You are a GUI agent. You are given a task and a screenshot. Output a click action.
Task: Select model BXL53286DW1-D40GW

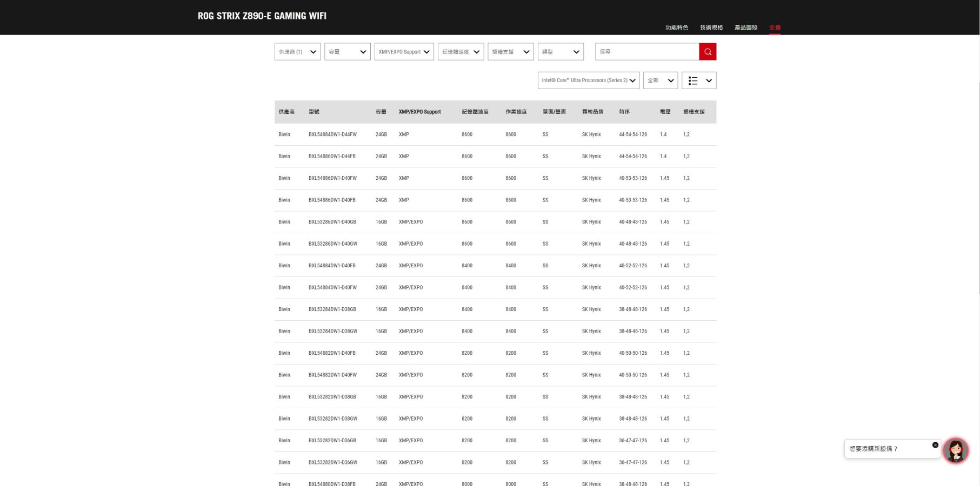click(x=333, y=244)
